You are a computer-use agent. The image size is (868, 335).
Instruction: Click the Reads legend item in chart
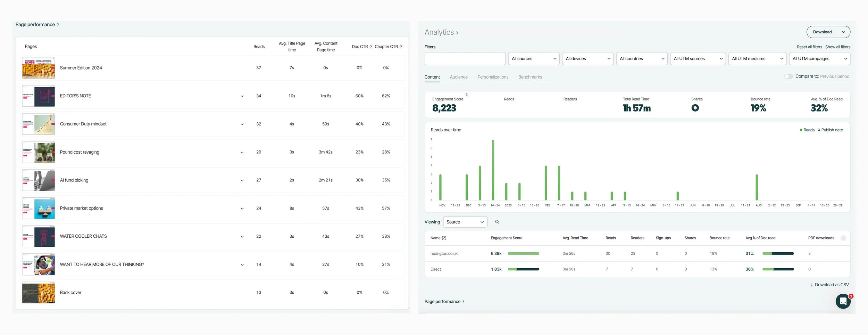pyautogui.click(x=807, y=130)
